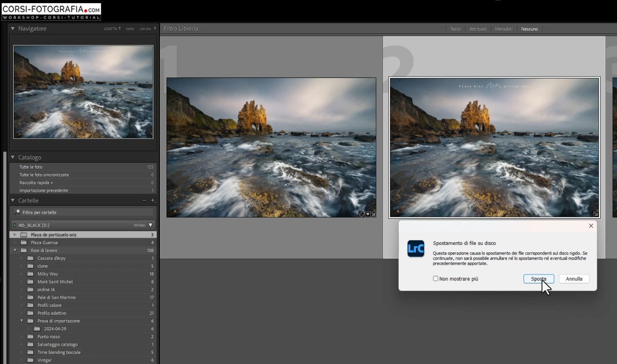Click the folder icon beside Milky Way
The image size is (617, 364).
pyautogui.click(x=30, y=274)
